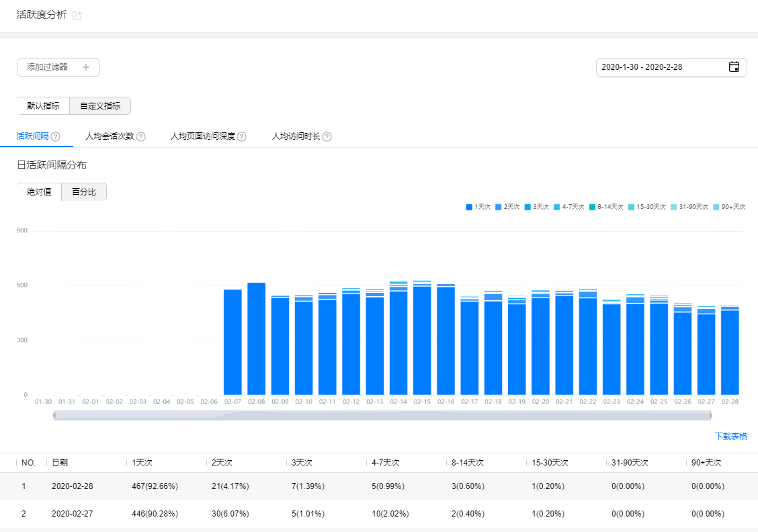This screenshot has height=532, width=758.
Task: Click the 5(1.01%) table cell
Action: click(308, 514)
